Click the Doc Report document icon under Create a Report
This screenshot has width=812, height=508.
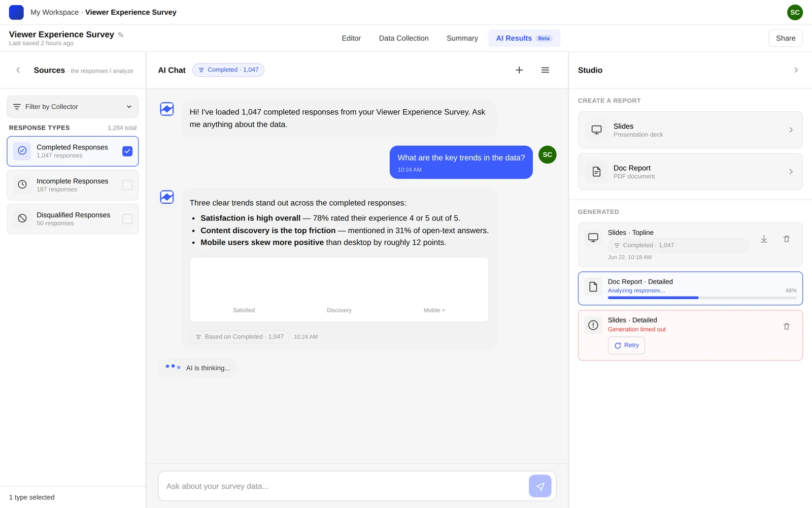pyautogui.click(x=596, y=172)
